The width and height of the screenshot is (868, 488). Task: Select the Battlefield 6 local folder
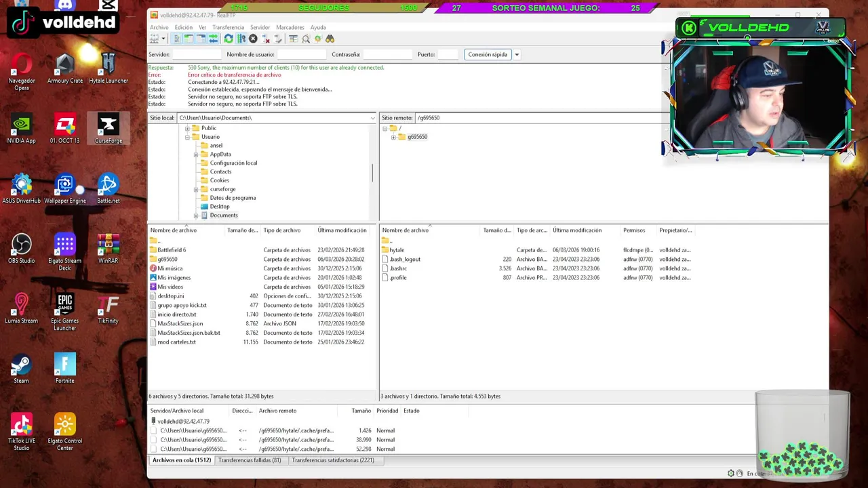point(172,250)
